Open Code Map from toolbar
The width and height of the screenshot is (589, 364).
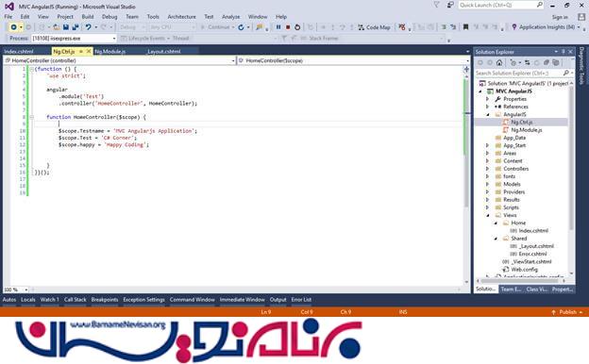374,27
